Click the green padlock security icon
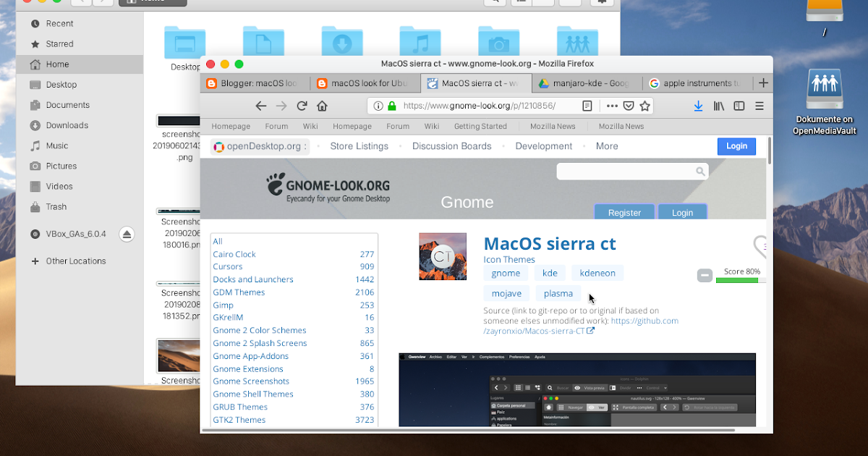The image size is (868, 456). point(392,106)
